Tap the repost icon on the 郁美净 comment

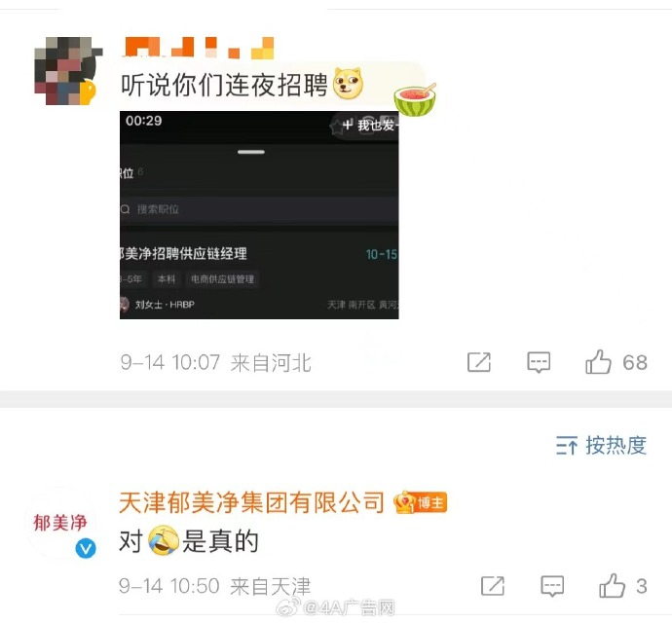493,586
